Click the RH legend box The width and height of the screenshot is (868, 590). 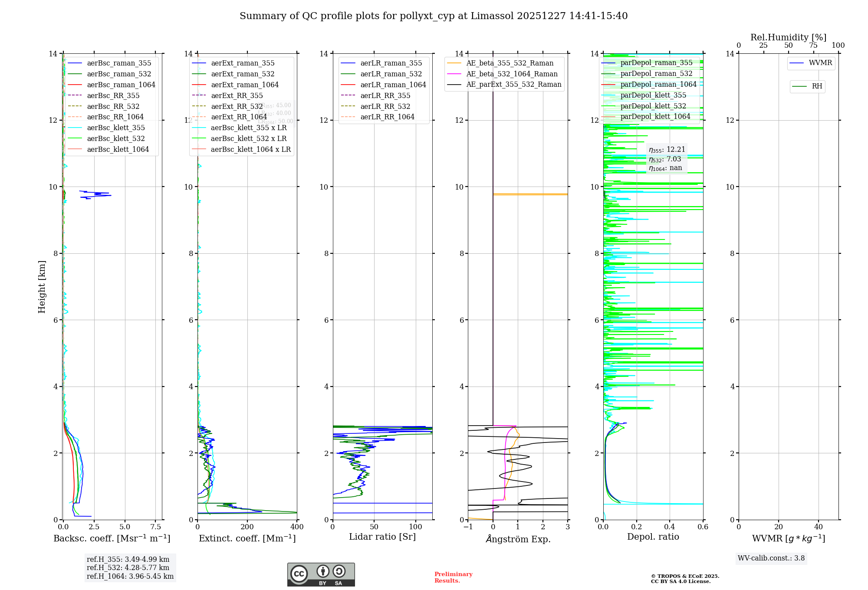pyautogui.click(x=807, y=86)
